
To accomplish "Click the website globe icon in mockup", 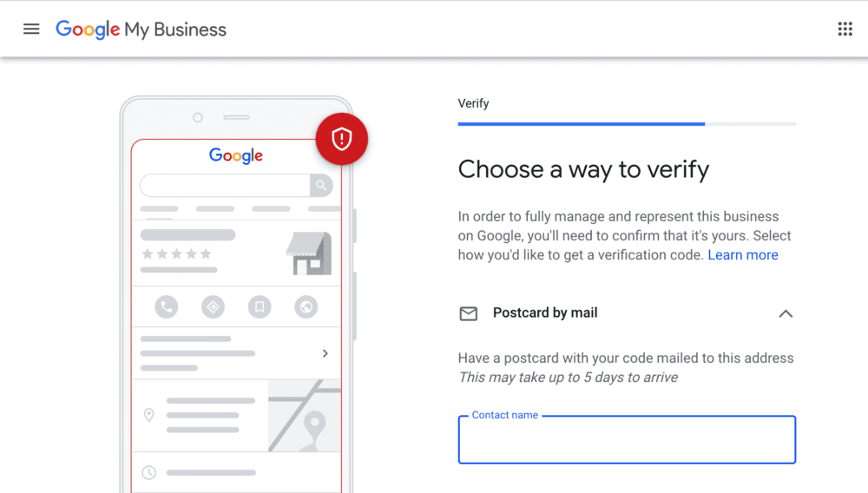I will point(306,306).
